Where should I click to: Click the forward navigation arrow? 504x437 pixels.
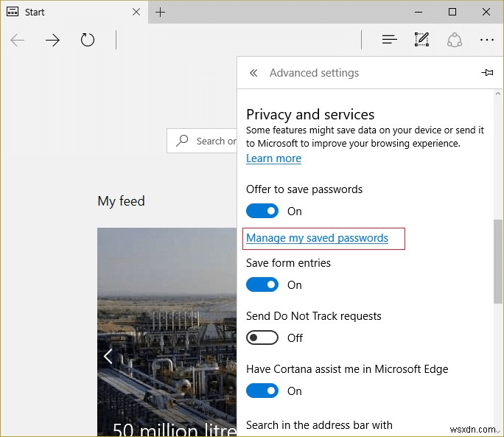tap(52, 41)
